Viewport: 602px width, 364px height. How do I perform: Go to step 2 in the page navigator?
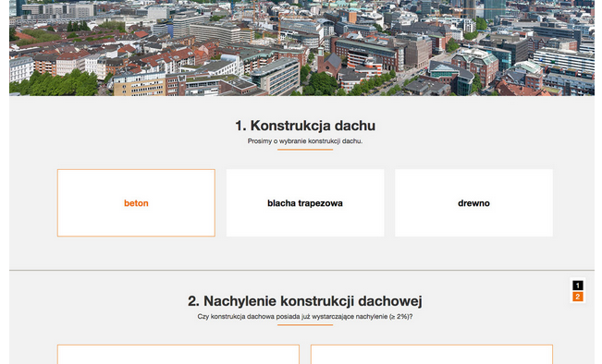point(577,297)
